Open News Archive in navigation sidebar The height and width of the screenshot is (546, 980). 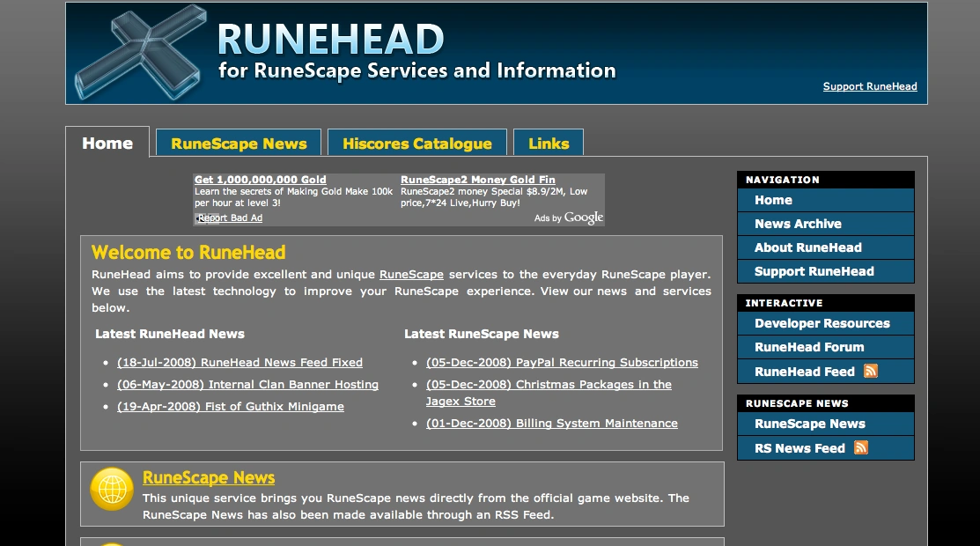click(798, 224)
